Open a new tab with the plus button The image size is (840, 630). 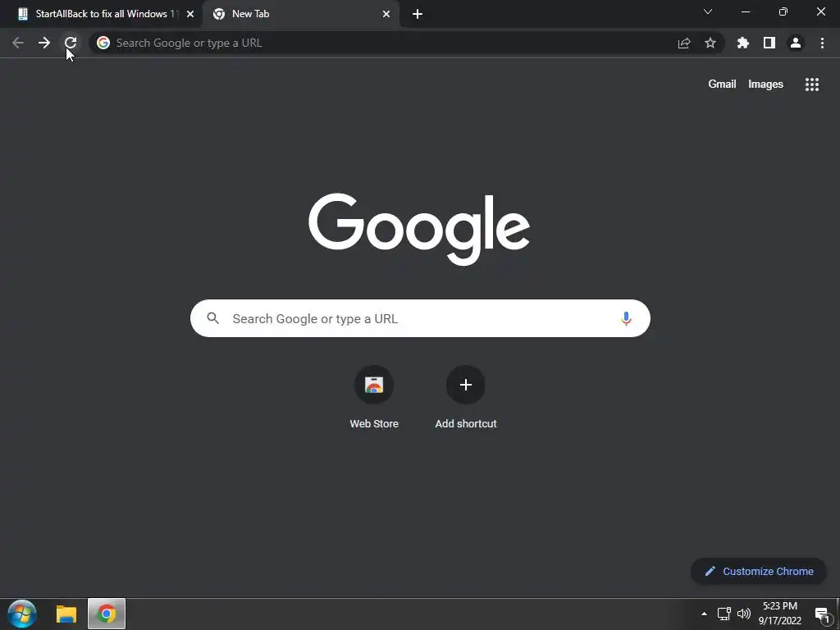pos(418,14)
